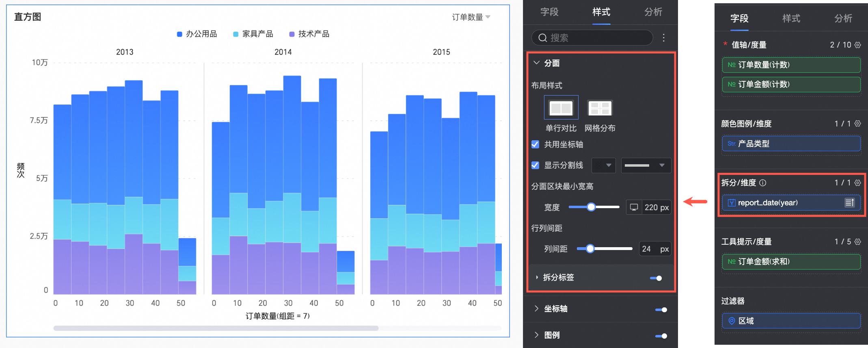The image size is (868, 348).
Task: Toggle 技术产品 series in the legend
Action: [309, 34]
